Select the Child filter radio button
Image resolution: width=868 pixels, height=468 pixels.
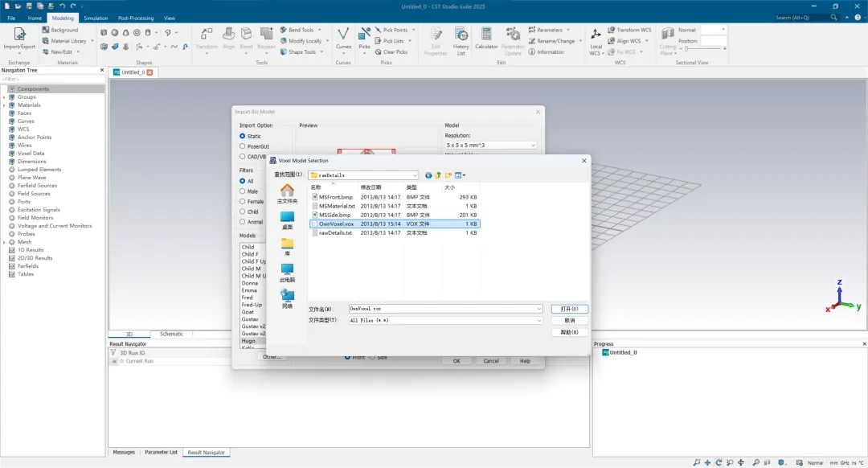pyautogui.click(x=243, y=211)
